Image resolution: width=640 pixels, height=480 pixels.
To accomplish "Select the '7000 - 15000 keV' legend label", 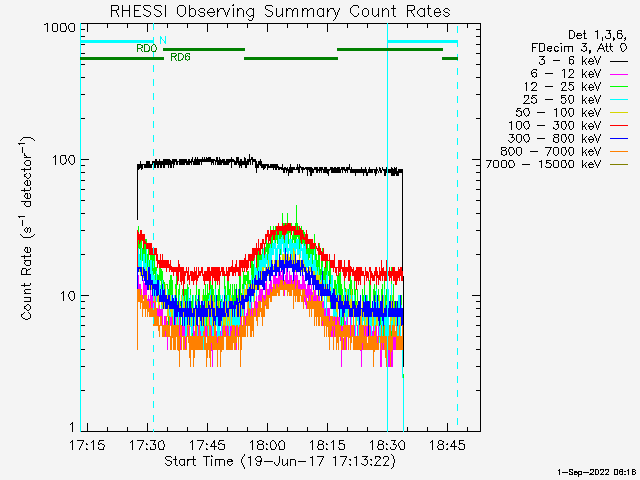I will 543,164.
